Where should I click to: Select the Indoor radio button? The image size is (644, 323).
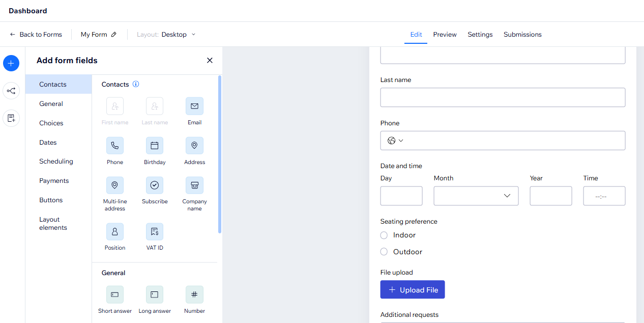384,235
